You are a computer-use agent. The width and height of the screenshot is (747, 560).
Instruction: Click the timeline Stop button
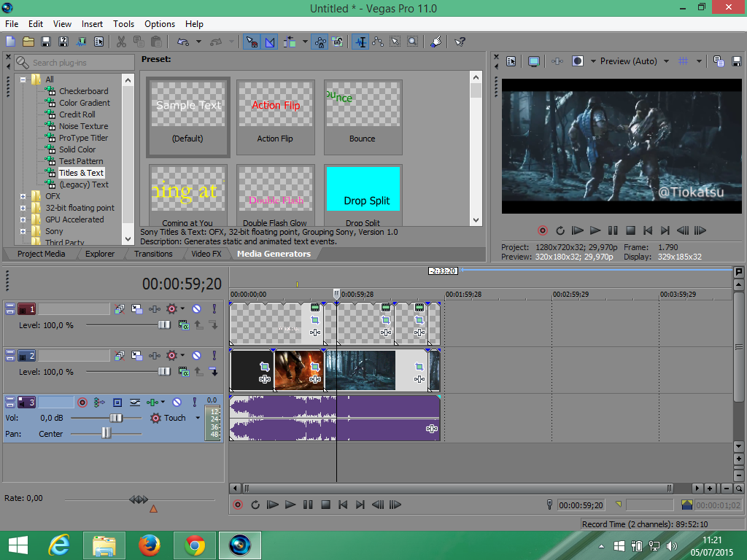[x=326, y=505]
